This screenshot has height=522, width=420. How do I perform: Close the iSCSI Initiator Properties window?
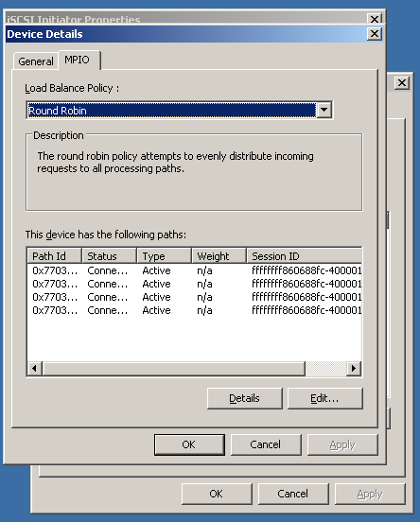pyautogui.click(x=375, y=19)
